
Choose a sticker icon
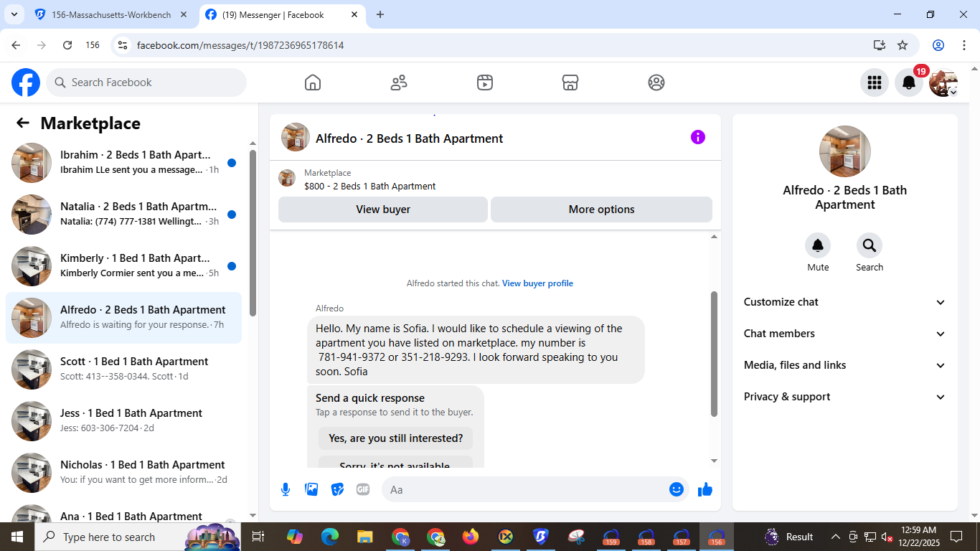(x=337, y=489)
